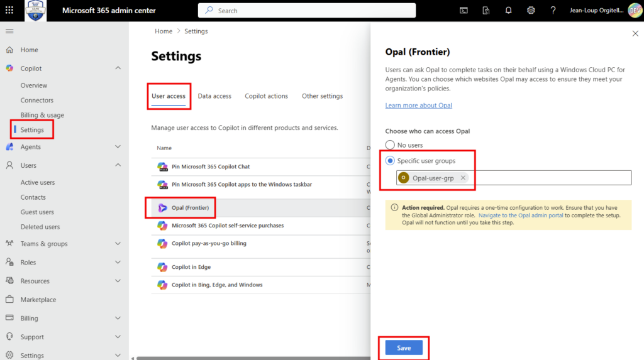The width and height of the screenshot is (644, 360).
Task: Open the Learn more about Opal link
Action: 418,106
